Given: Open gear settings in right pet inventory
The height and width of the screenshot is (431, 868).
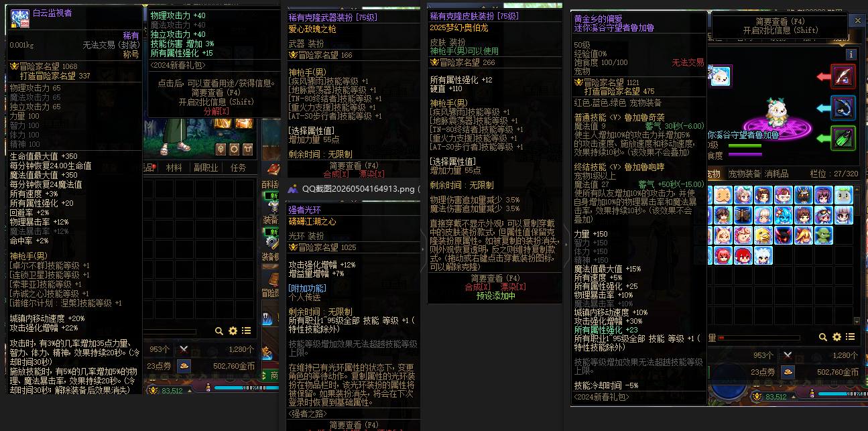Looking at the screenshot, I should 837,337.
